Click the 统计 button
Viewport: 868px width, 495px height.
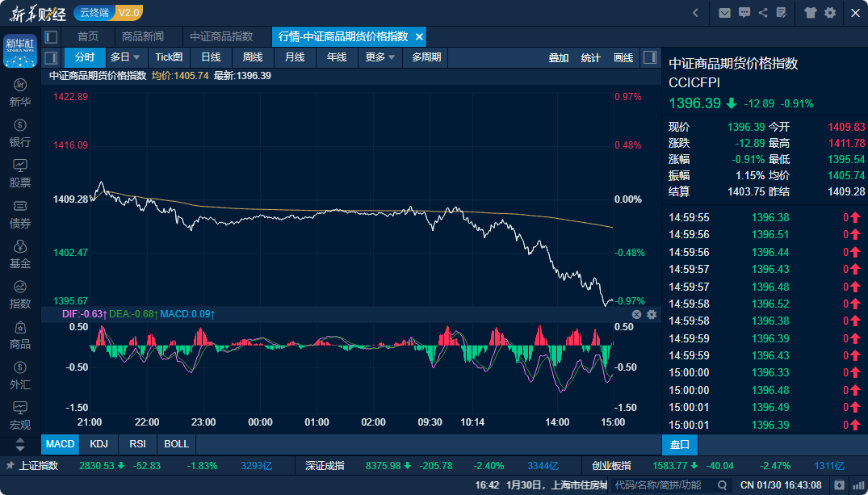(590, 57)
